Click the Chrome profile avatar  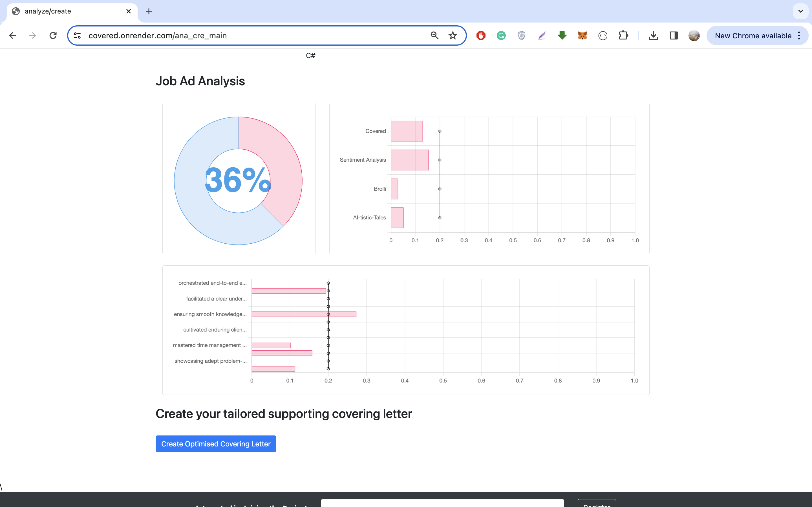[x=694, y=35]
